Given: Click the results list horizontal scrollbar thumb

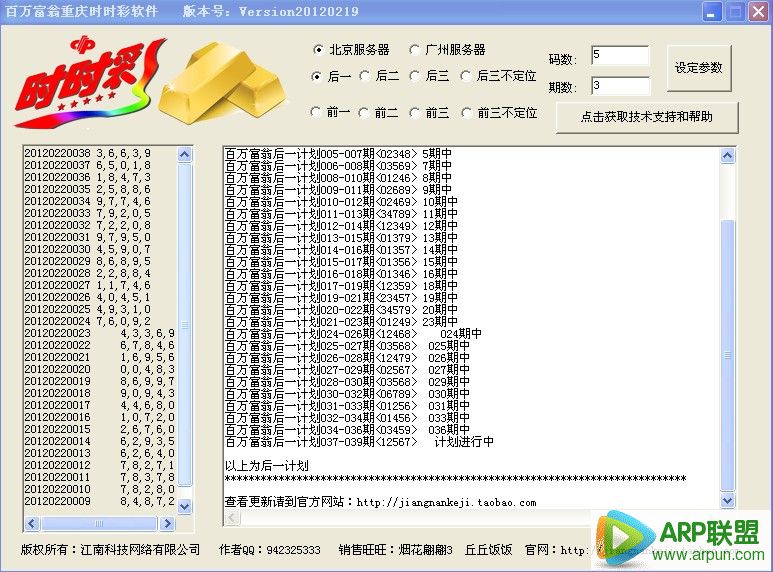Looking at the screenshot, I should 99,523.
